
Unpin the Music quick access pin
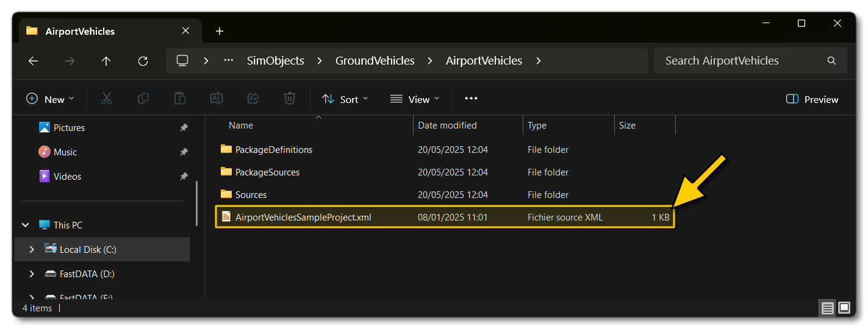coord(184,152)
